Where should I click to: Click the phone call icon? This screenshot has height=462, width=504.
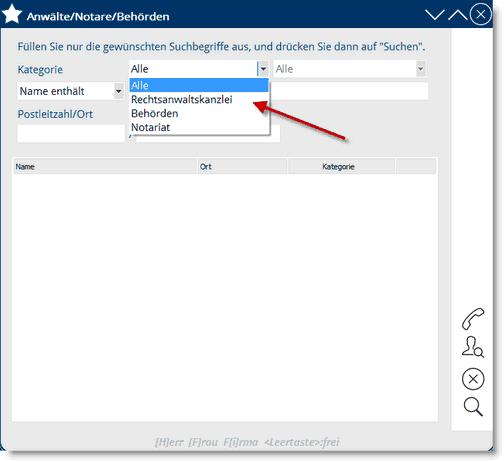[473, 319]
